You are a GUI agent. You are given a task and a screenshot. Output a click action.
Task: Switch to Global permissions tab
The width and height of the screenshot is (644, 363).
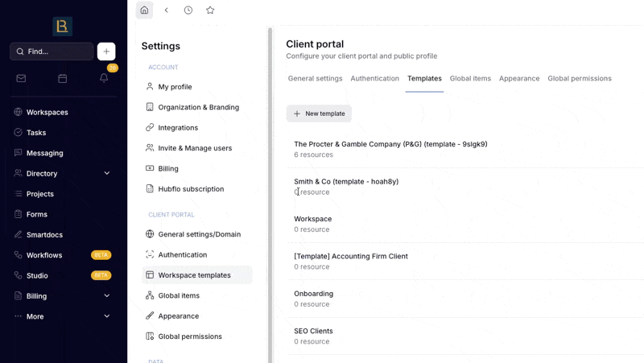point(579,78)
